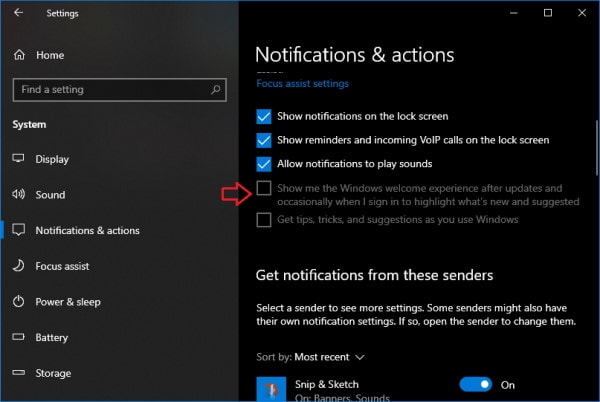Close the Settings window
The image size is (600, 402).
[582, 13]
